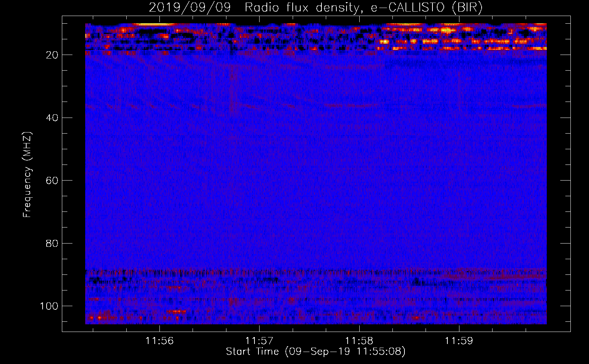Click the red spot near 100 MHz at 11:56:20
This screenshot has height=364, width=589.
[177, 312]
